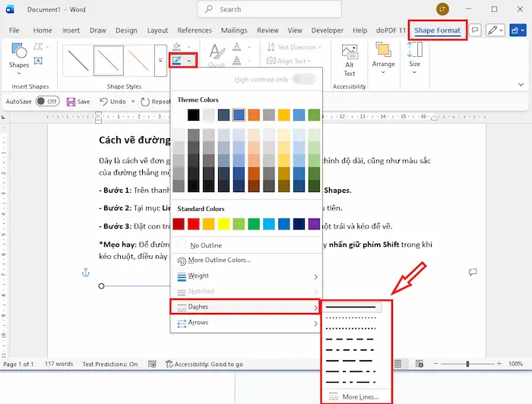Open the Shapes gallery
532x404 pixels.
point(19,58)
